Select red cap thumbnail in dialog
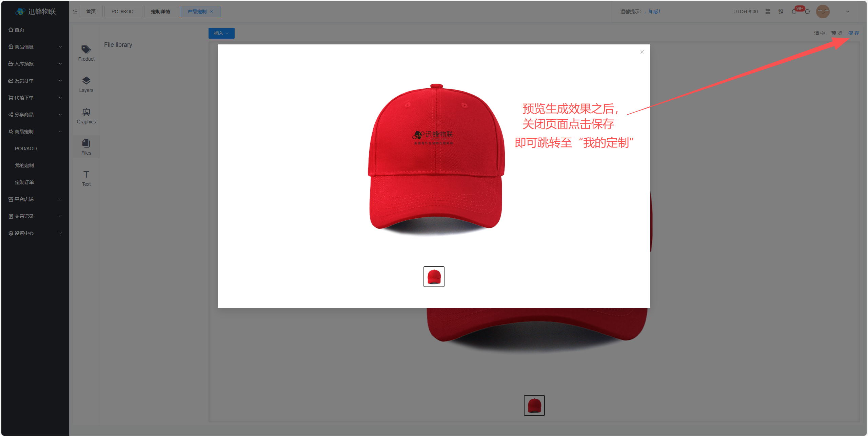This screenshot has height=436, width=868. click(x=434, y=277)
